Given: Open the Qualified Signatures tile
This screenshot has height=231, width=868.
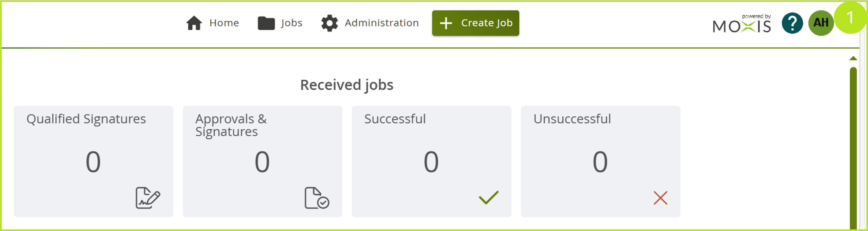Looking at the screenshot, I should 93,161.
